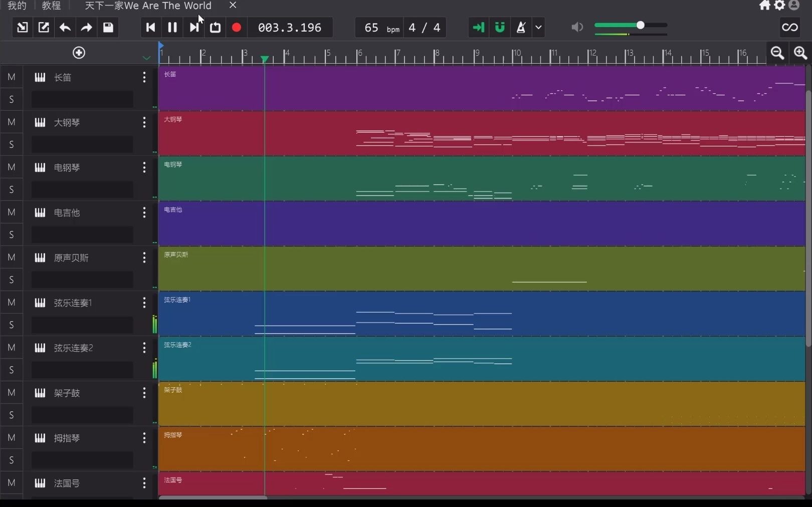Viewport: 812px width, 507px height.
Task: Open the user account icon
Action: [x=794, y=5]
